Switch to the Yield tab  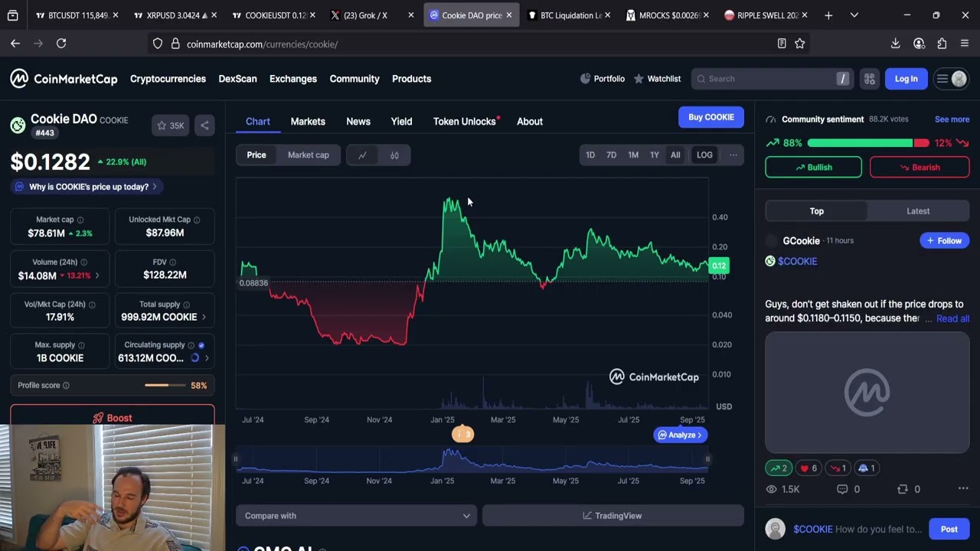click(x=401, y=122)
